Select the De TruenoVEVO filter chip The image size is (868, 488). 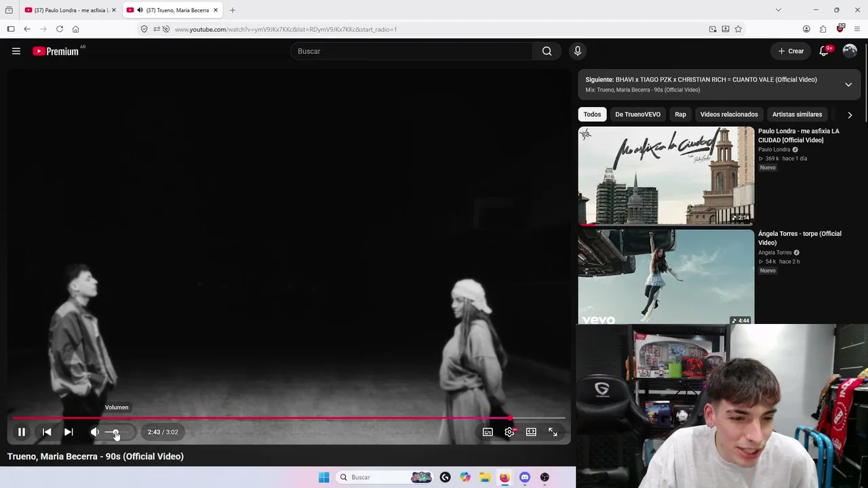[637, 115]
